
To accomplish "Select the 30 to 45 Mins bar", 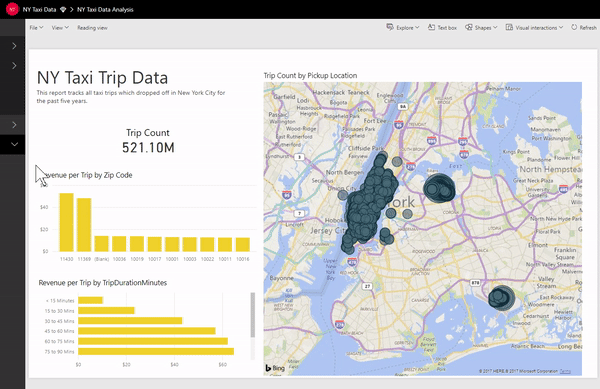I will (x=130, y=321).
